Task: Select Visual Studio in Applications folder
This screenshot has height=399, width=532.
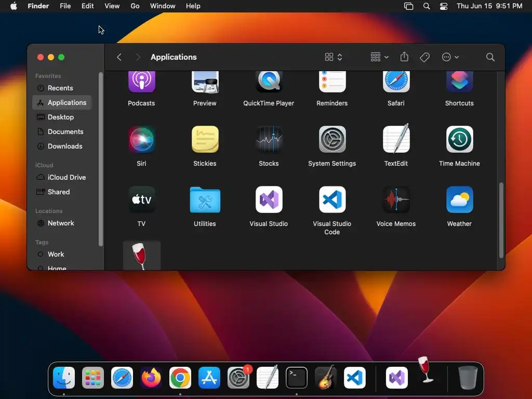Action: coord(269,199)
